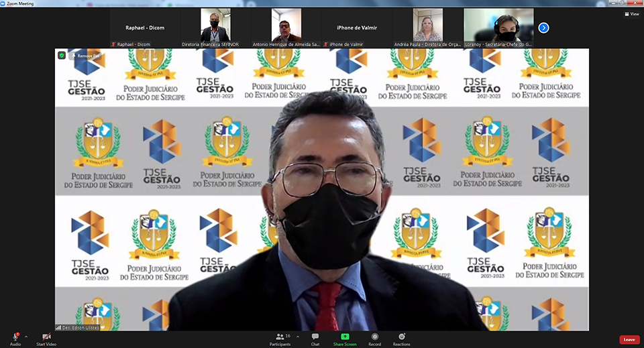The width and height of the screenshot is (644, 348).
Task: Select Antonio Henrique de Almeida video thumbnail
Action: click(x=286, y=27)
